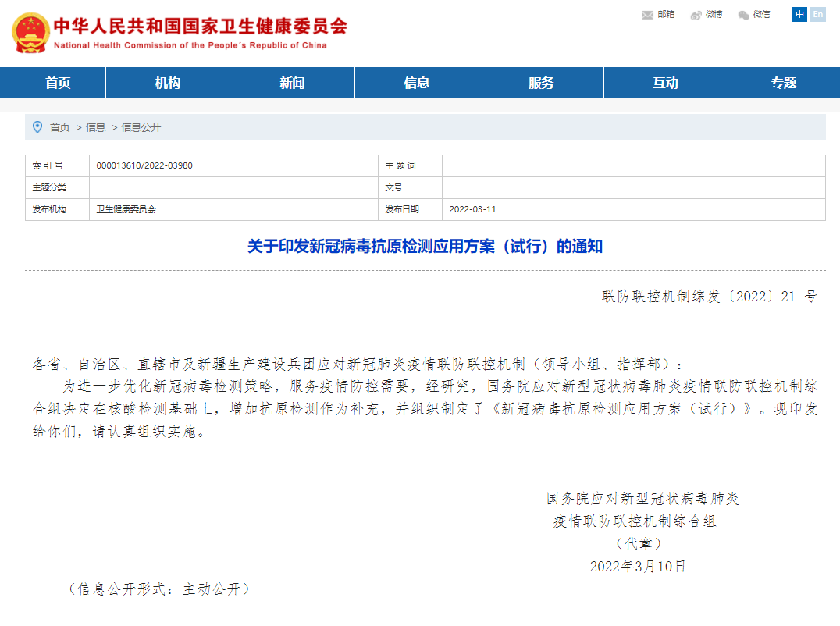Open the 互动 navigation menu
Image resolution: width=840 pixels, height=626 pixels.
(x=665, y=82)
